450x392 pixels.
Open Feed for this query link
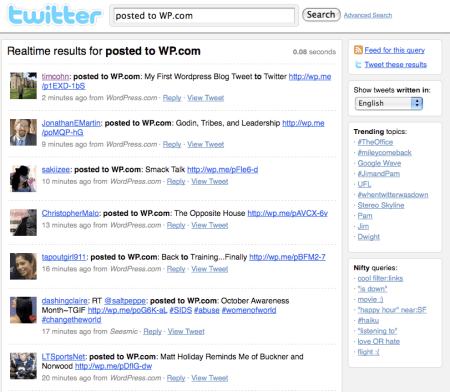pyautogui.click(x=395, y=50)
